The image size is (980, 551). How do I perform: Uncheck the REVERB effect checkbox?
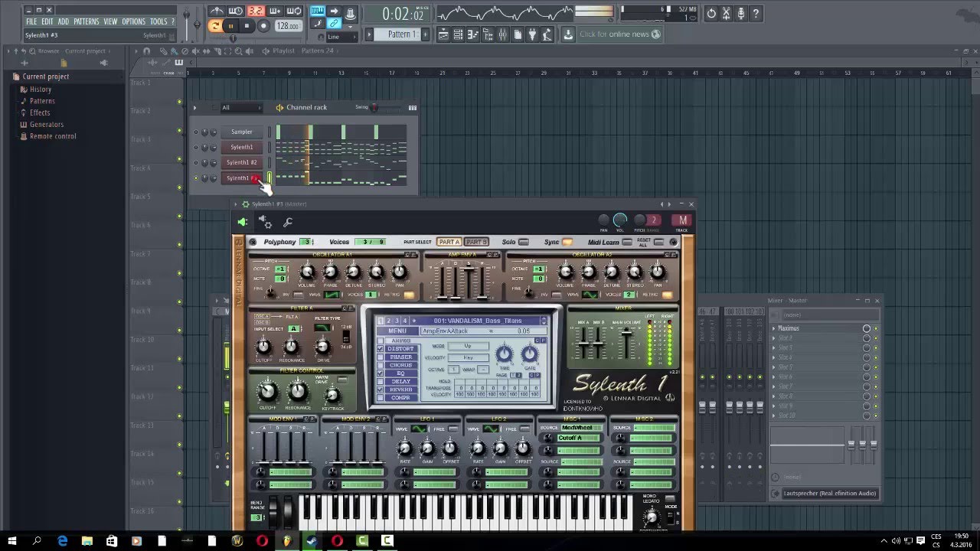click(380, 390)
